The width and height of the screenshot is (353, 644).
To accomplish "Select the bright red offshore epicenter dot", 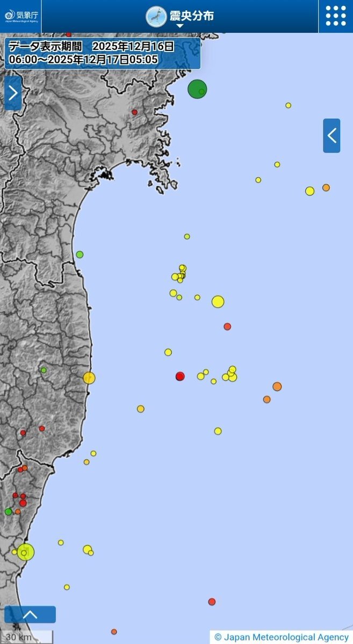I will coord(180,376).
